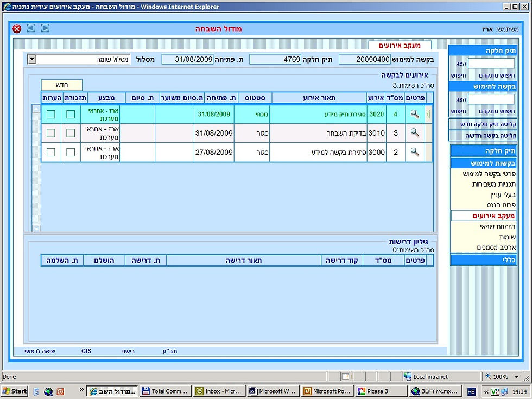Viewport: 532px width, 399px height.
Task: Expand the כללי sidebar section
Action: [x=484, y=260]
